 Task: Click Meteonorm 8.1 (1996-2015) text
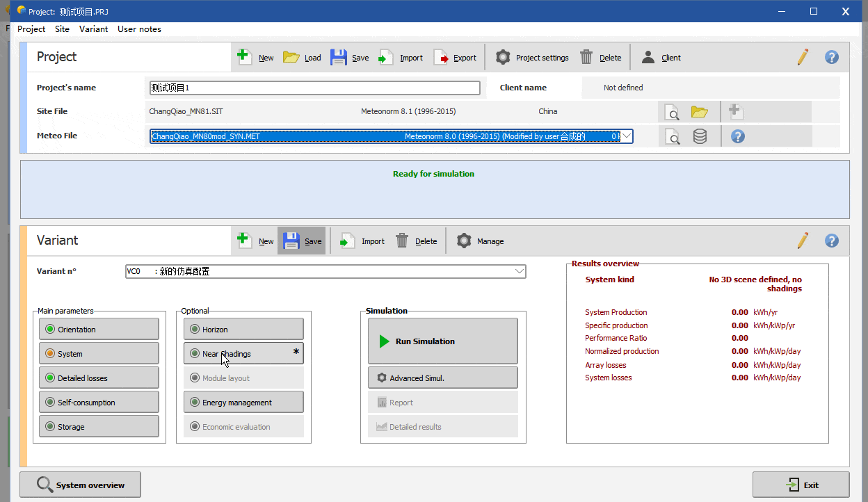click(x=408, y=111)
